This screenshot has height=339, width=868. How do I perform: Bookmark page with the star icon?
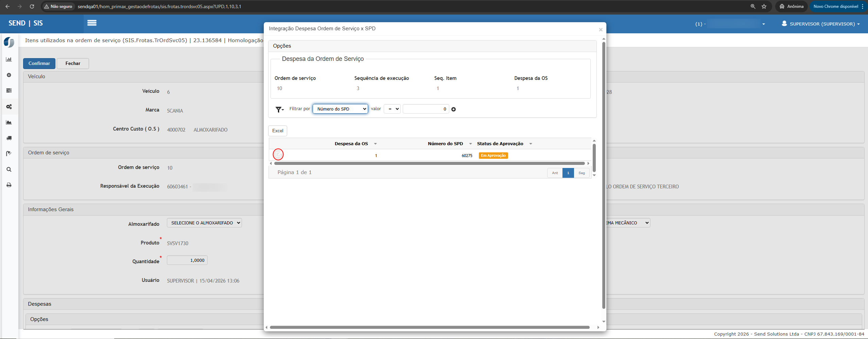pos(764,6)
